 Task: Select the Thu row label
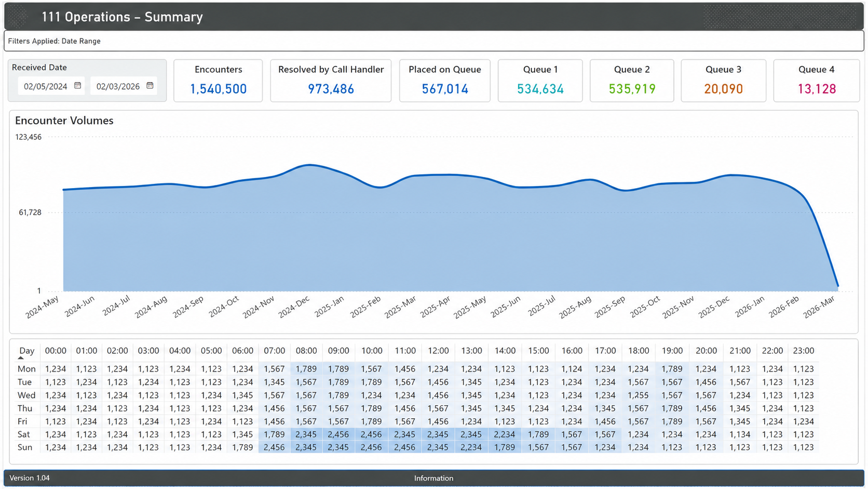click(25, 408)
